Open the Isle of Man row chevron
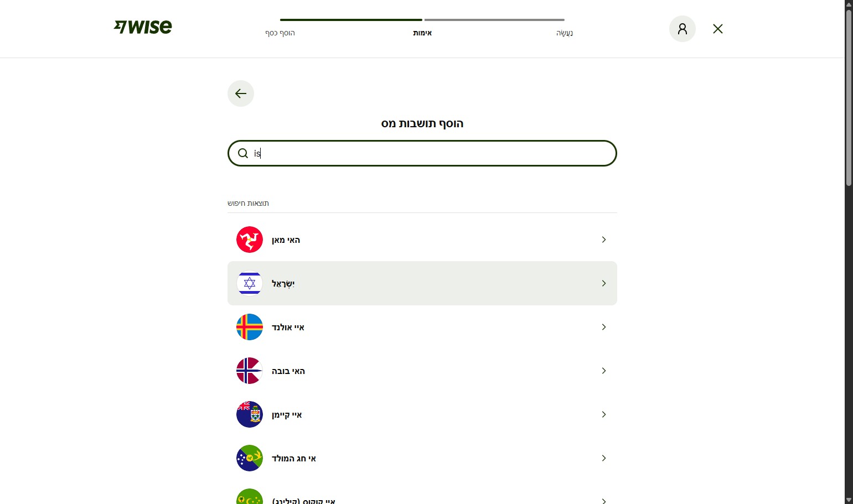The height and width of the screenshot is (504, 853). 603,240
